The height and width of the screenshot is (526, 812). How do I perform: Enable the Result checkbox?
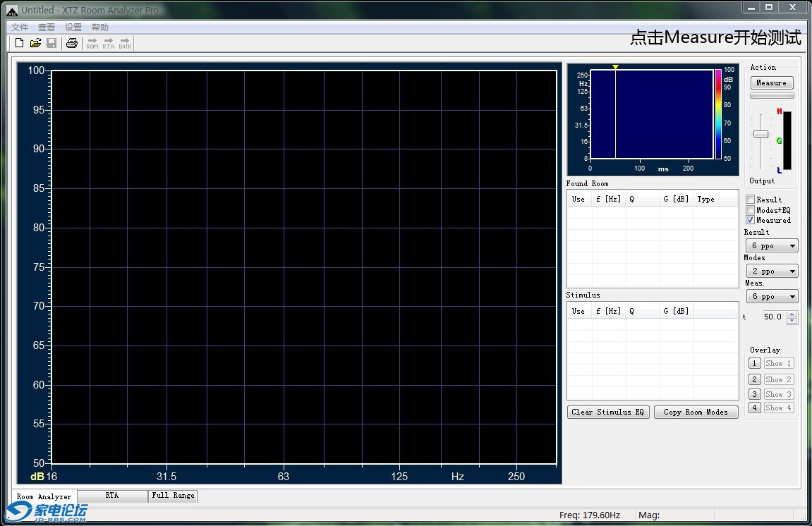pyautogui.click(x=750, y=200)
